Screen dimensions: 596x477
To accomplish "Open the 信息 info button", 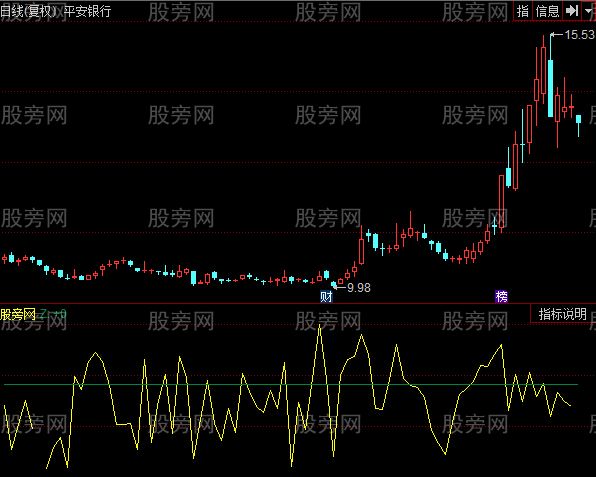I will click(547, 11).
